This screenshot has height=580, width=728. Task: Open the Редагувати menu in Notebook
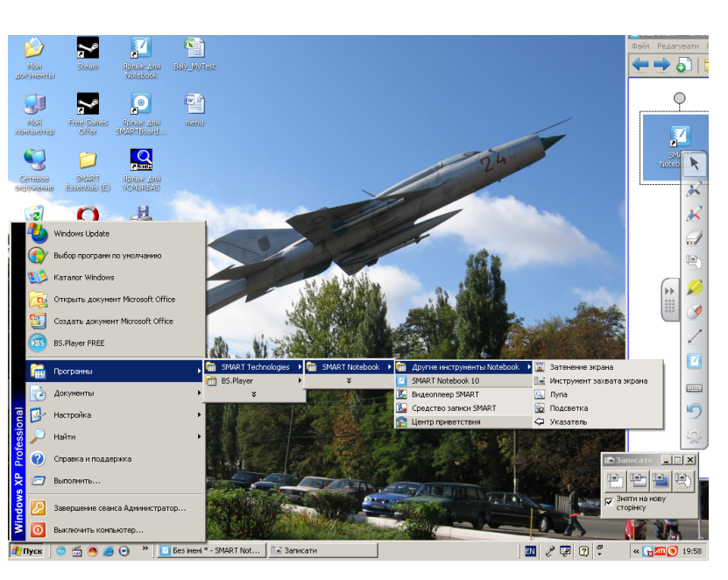[x=678, y=46]
